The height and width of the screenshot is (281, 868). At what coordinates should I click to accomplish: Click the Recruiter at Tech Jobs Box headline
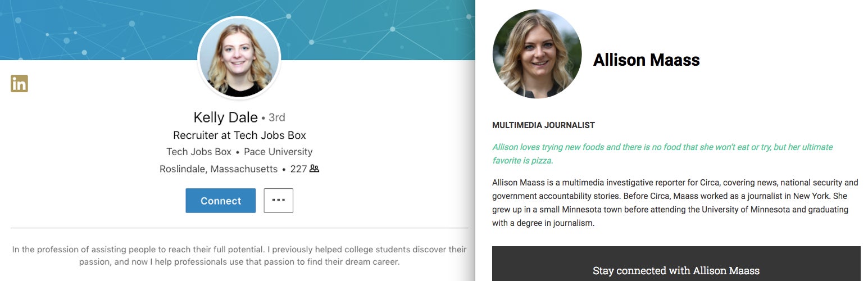click(x=239, y=135)
